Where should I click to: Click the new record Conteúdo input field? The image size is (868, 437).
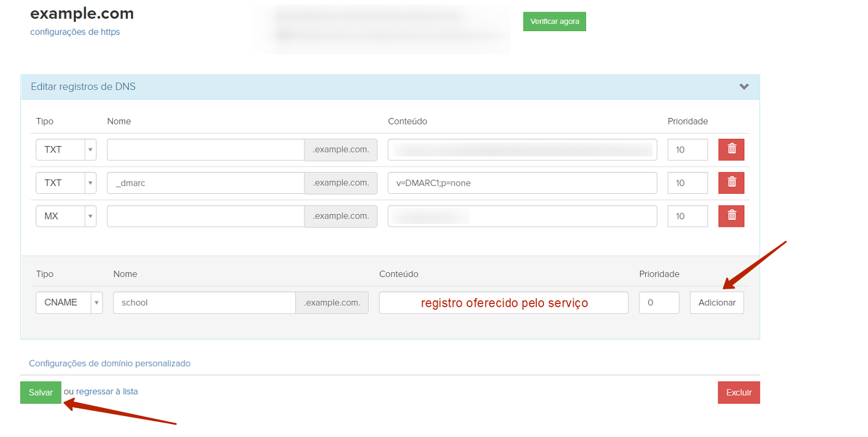(503, 302)
